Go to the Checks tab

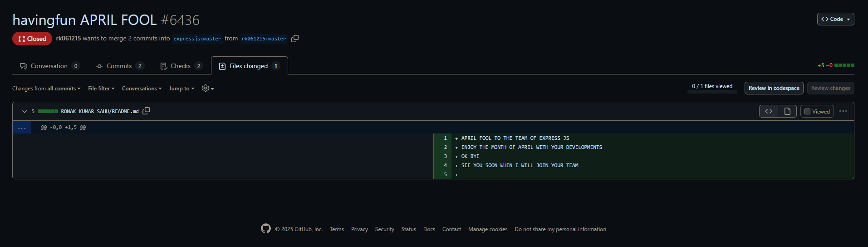(181, 66)
